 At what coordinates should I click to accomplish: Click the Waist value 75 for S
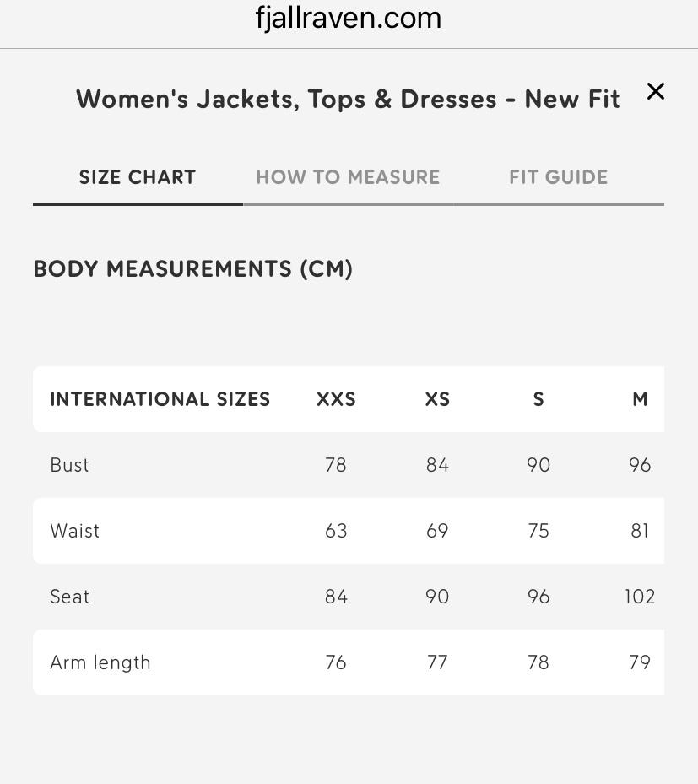[x=538, y=531]
